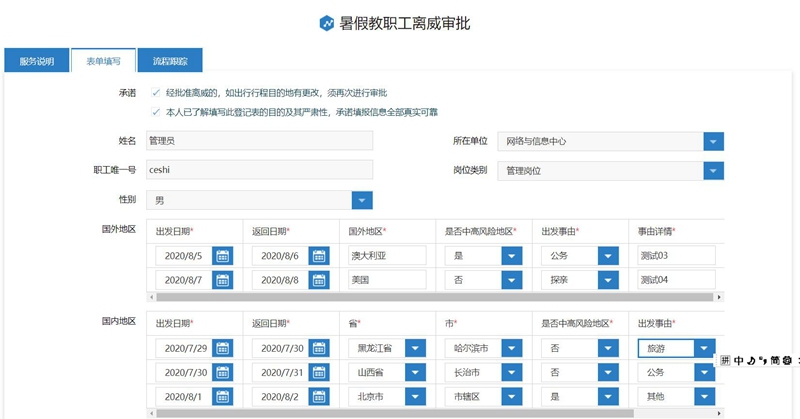
Task: Expand the 岗位类别 dropdown
Action: tap(712, 171)
